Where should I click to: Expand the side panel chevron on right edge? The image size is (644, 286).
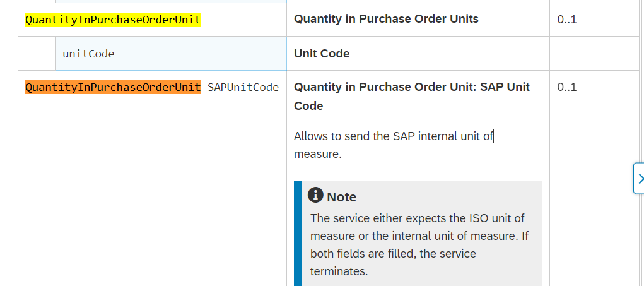click(639, 178)
